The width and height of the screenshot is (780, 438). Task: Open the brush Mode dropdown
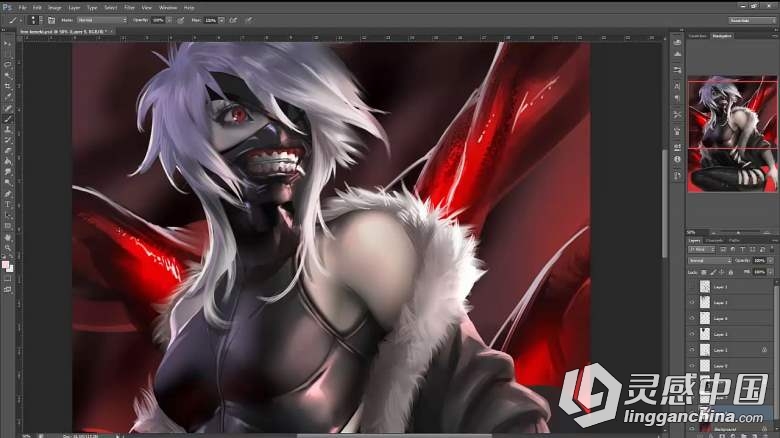pos(102,20)
